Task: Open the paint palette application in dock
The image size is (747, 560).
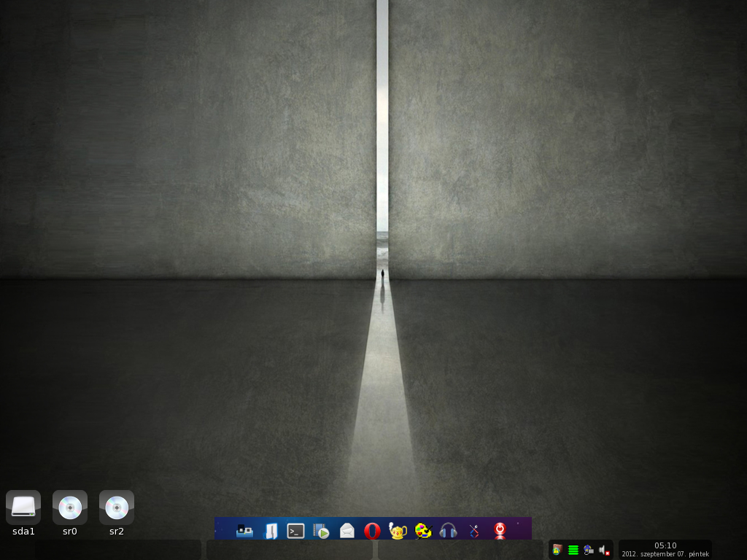Action: click(423, 531)
